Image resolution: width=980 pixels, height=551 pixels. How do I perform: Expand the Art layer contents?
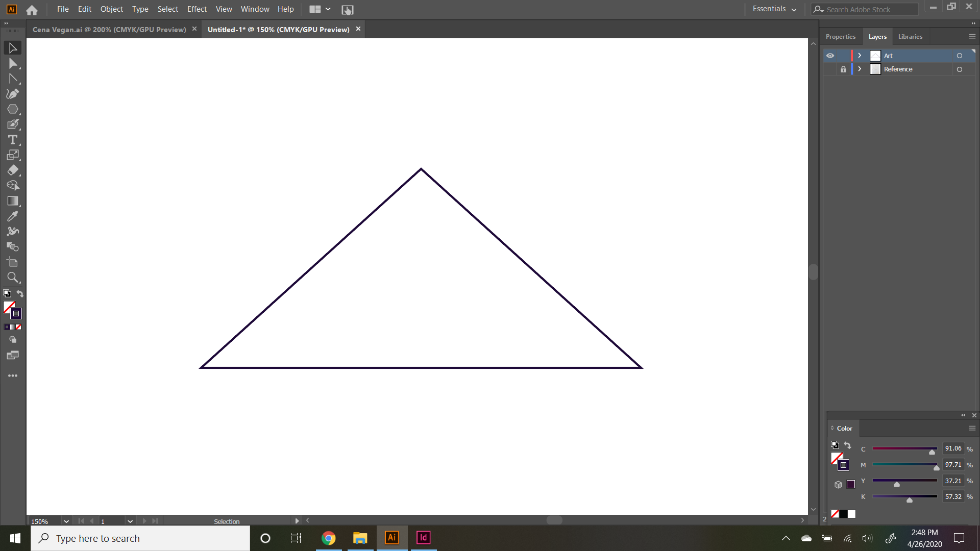[x=860, y=55]
